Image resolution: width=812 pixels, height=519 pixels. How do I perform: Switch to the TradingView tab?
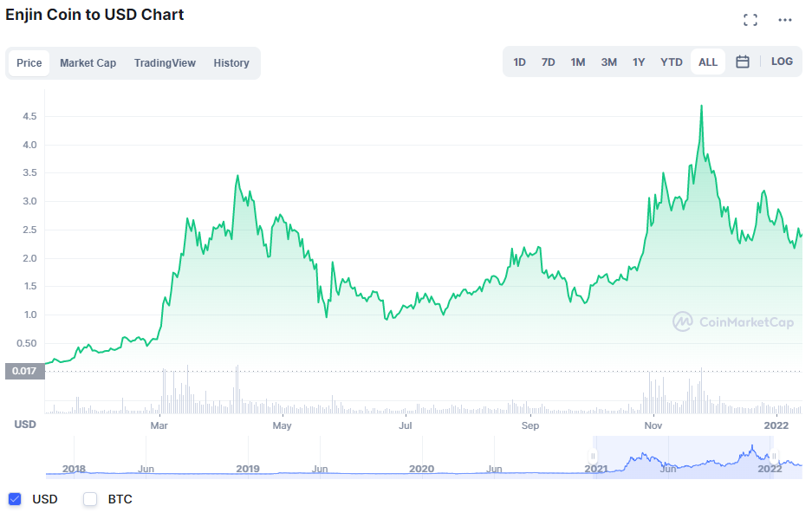(x=165, y=62)
